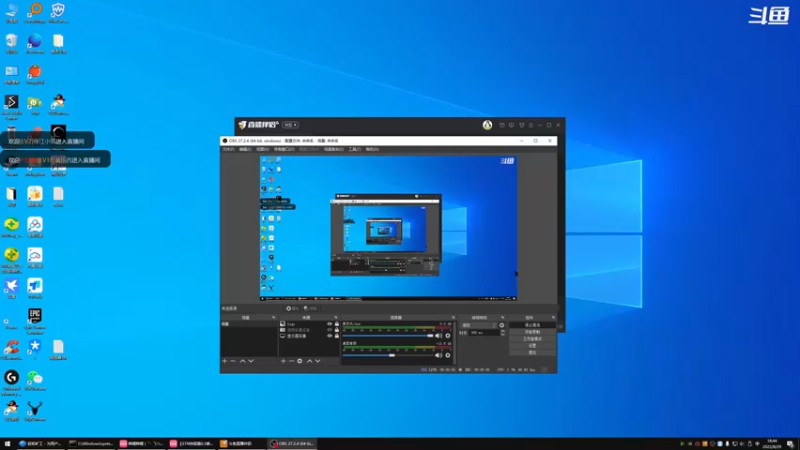Remove the selected source with the Sources minus icon
This screenshot has width=800, height=450.
click(291, 361)
